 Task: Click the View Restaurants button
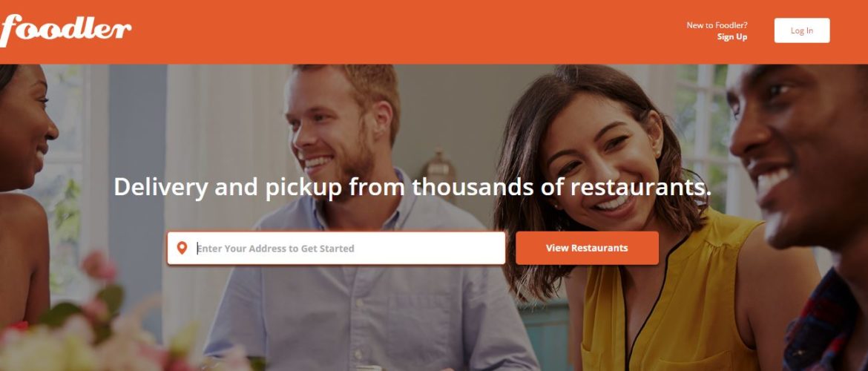coord(587,248)
